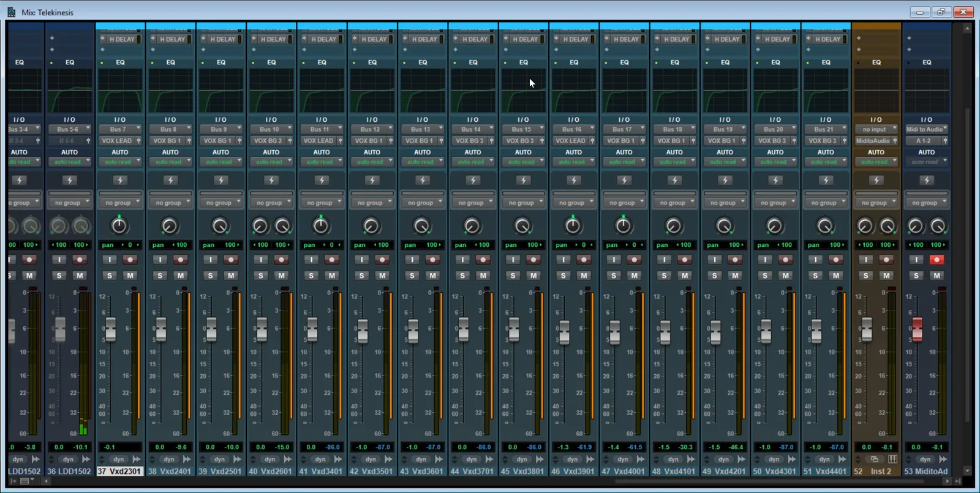
Task: Open the 'no input' selector on Inst 2
Action: tap(876, 129)
